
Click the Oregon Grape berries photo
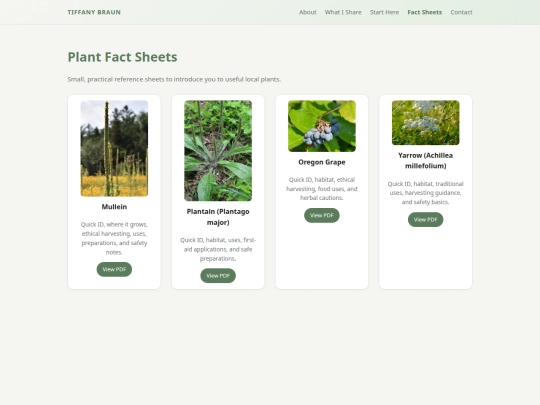click(x=322, y=126)
